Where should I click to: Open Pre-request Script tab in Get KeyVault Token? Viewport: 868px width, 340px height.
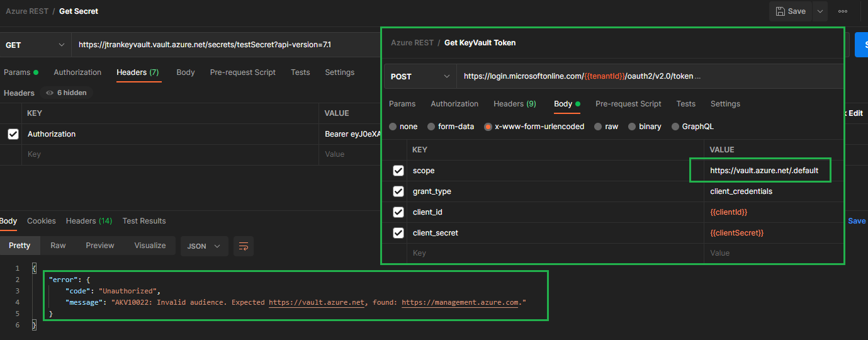[628, 104]
